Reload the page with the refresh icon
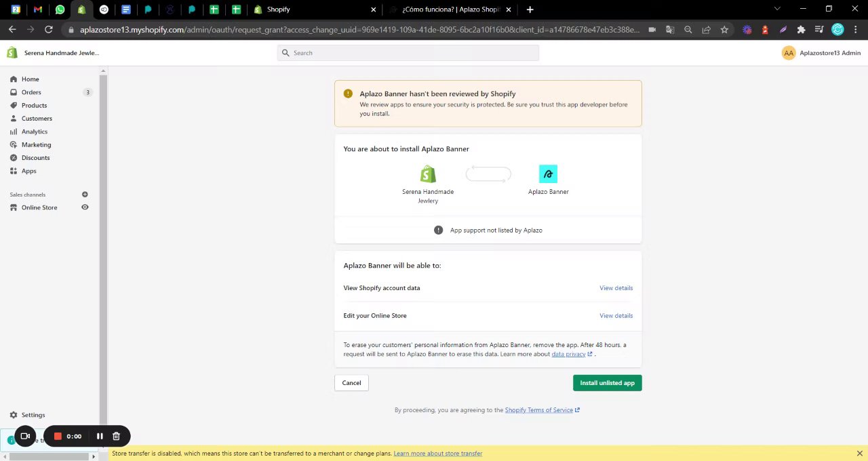 click(48, 30)
